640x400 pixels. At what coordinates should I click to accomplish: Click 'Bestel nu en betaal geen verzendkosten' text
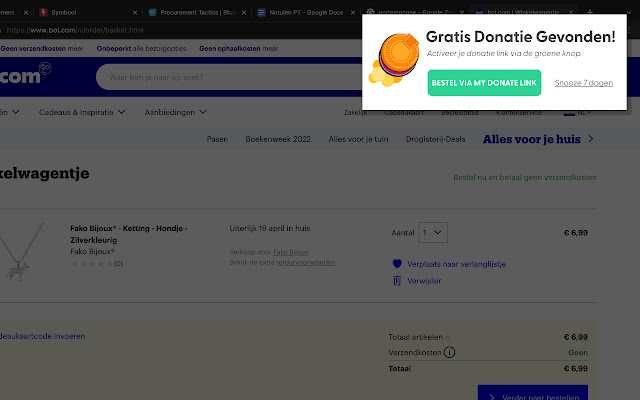coord(524,178)
